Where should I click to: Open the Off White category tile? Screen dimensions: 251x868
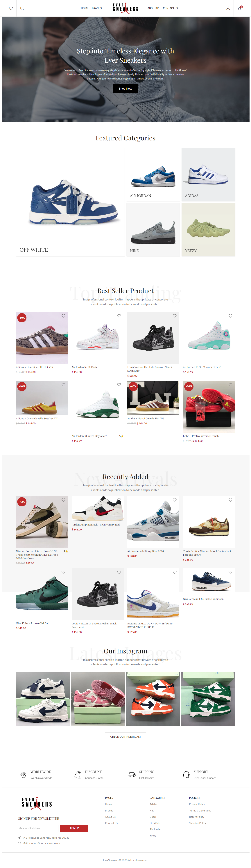tap(70, 202)
